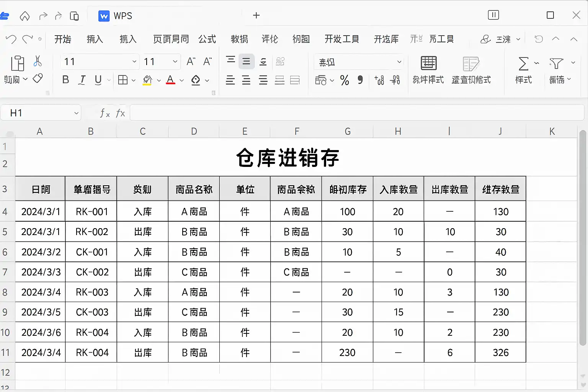588x392 pixels.
Task: Click the scissors cut icon
Action: point(38,61)
